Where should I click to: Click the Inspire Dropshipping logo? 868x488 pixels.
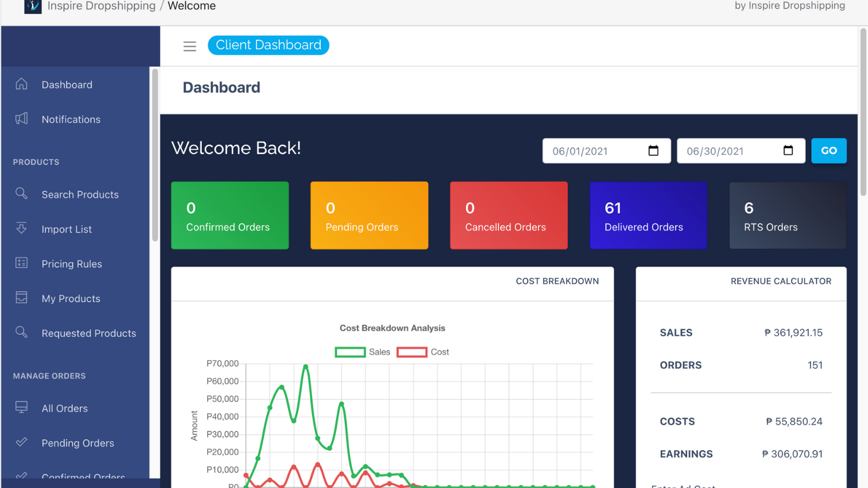click(x=33, y=7)
